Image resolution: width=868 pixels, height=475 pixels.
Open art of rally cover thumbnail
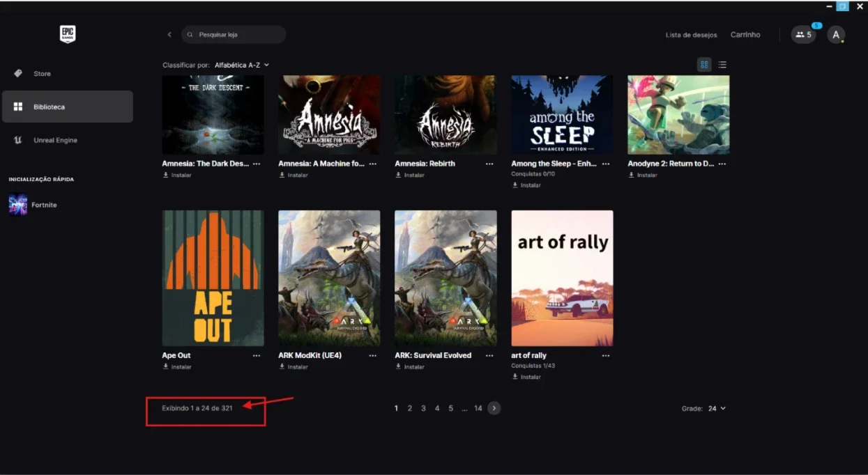563,278
